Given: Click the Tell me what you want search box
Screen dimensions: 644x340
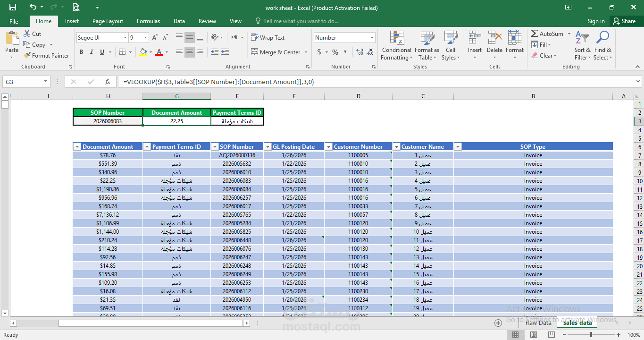Looking at the screenshot, I should [x=297, y=21].
